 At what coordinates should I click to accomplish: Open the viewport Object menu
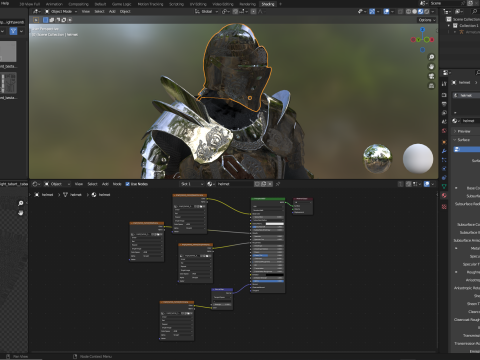(125, 11)
